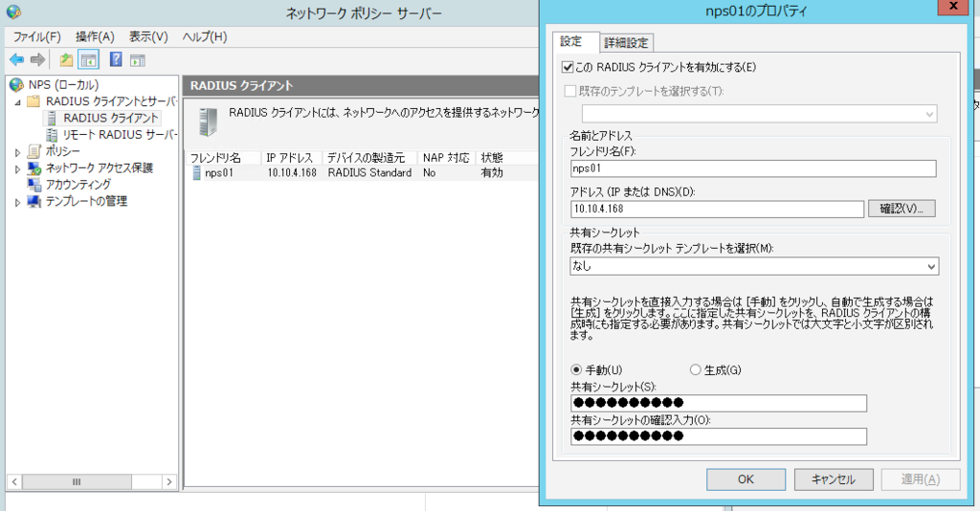Screen dimensions: 980x511
Task: Click the RADIUS クライアント node icon
Action: pos(52,118)
